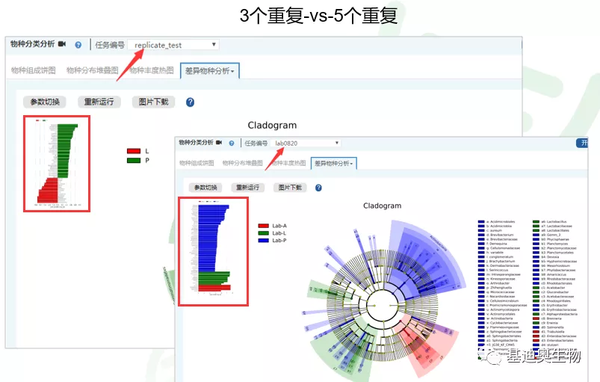600x382 pixels.
Task: Click 参数切换 button in lab0820 window
Action: pyautogui.click(x=205, y=188)
